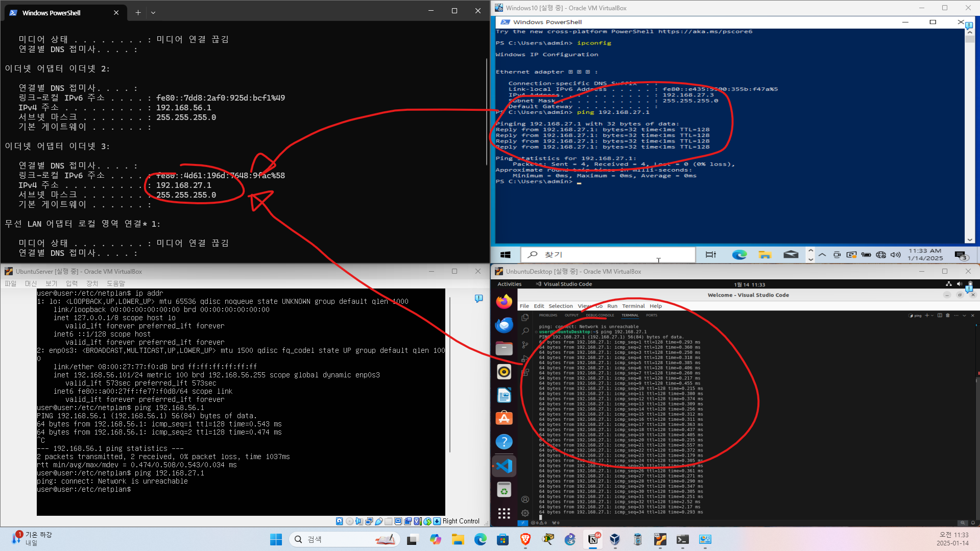Open the Terminal menu in VS Code
This screenshot has width=980, height=551.
(x=633, y=306)
